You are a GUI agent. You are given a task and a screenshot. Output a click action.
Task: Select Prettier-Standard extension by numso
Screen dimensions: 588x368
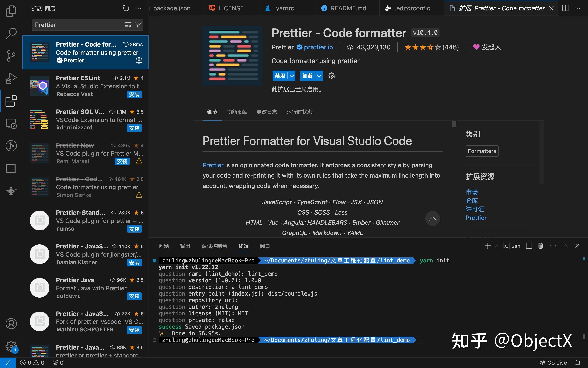[x=86, y=220]
